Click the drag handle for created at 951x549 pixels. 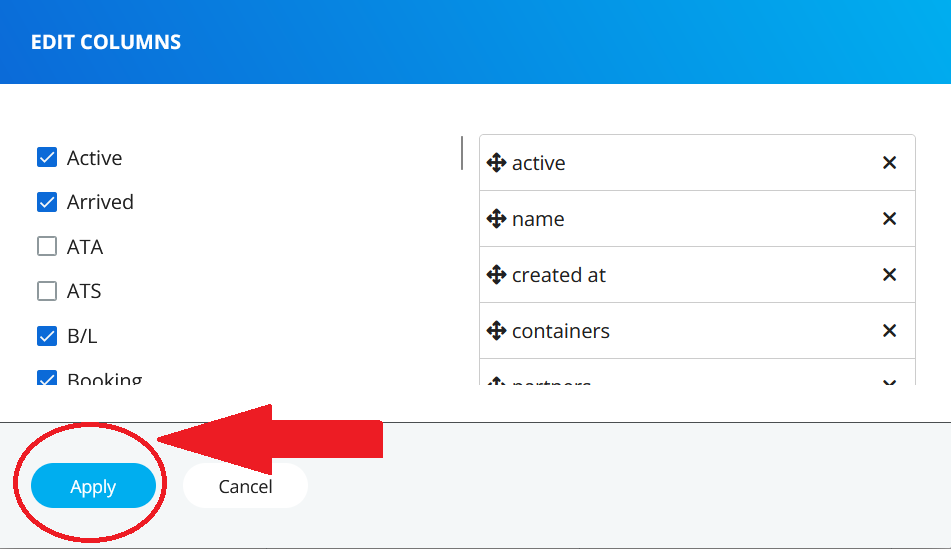(x=497, y=275)
